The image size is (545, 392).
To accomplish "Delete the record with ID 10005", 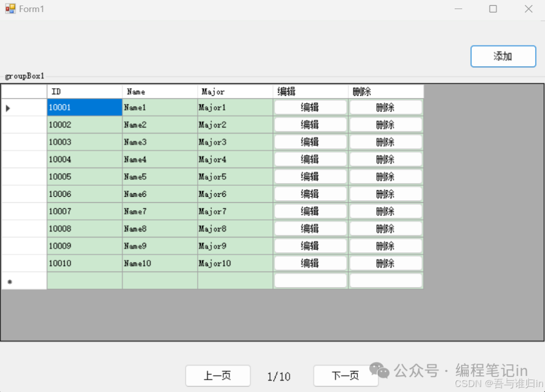I will (x=386, y=177).
